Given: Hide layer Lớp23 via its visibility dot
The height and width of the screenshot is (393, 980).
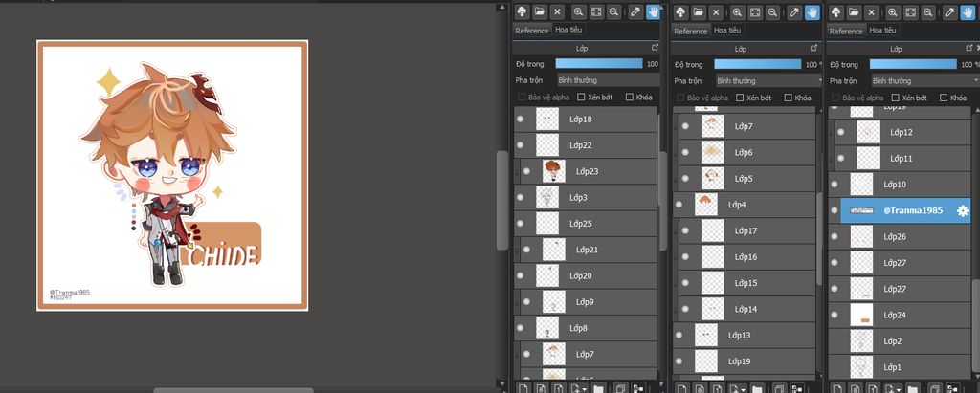Looking at the screenshot, I should tap(526, 171).
